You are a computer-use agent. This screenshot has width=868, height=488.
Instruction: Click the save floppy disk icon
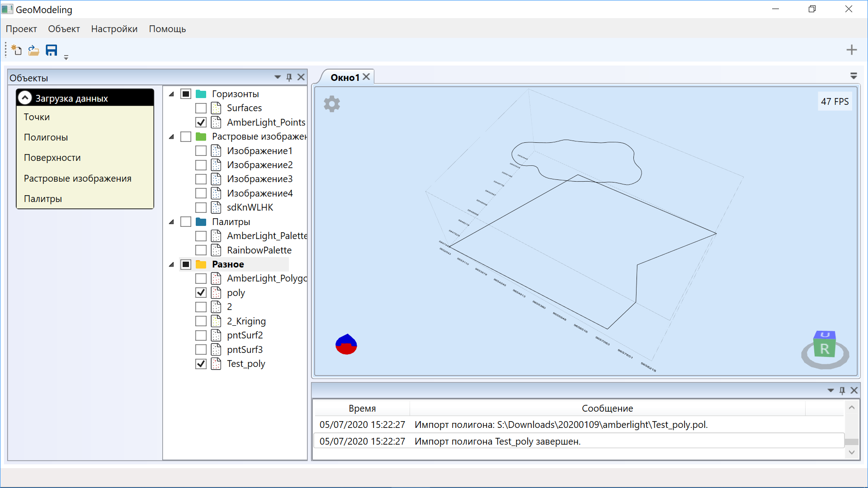[x=52, y=50]
